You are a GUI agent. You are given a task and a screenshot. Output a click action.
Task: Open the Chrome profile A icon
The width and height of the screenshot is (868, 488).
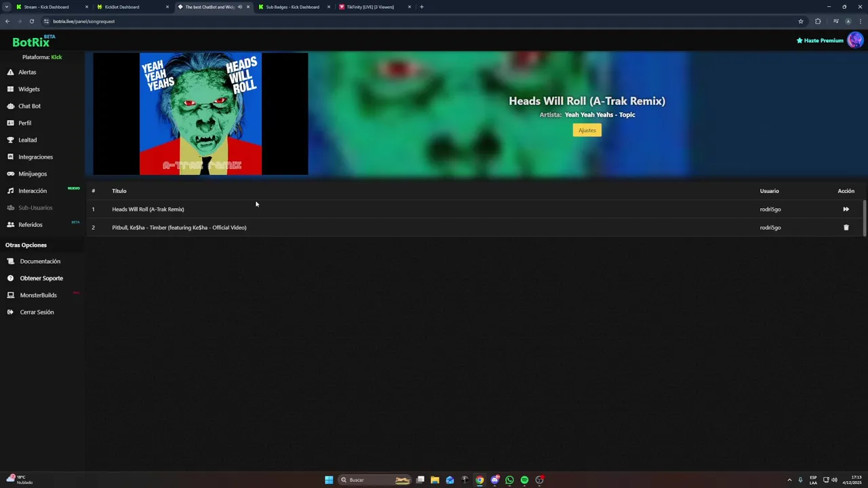(848, 21)
